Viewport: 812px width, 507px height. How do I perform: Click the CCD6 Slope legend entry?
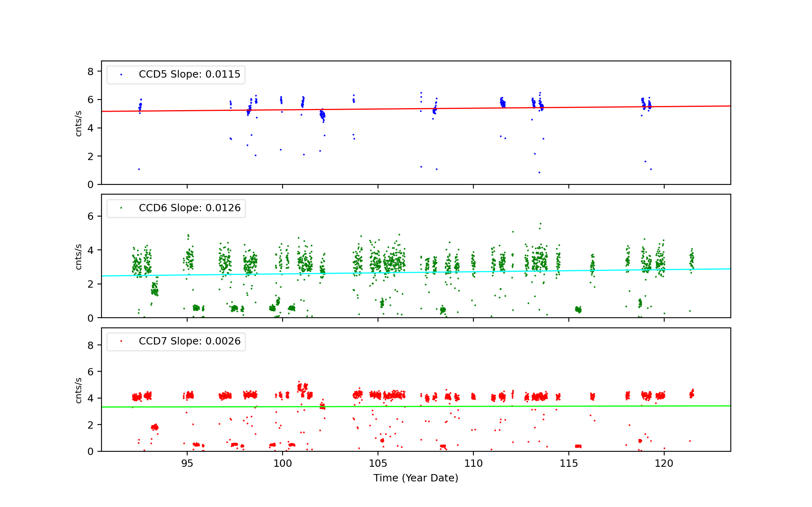(189, 208)
